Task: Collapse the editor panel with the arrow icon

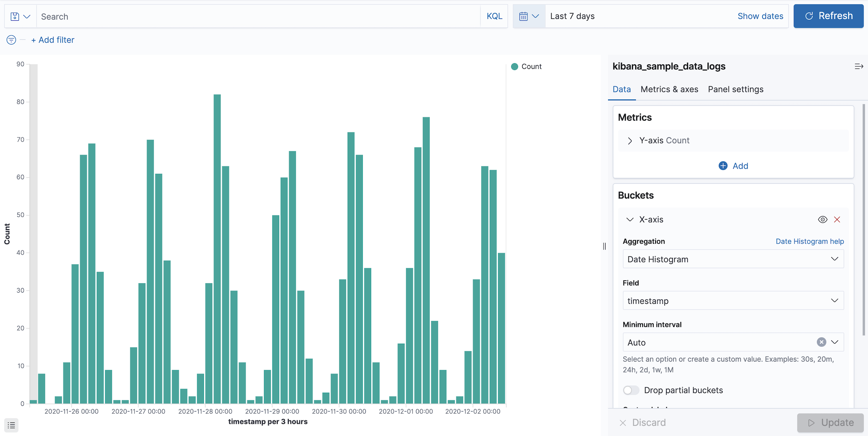Action: (859, 66)
